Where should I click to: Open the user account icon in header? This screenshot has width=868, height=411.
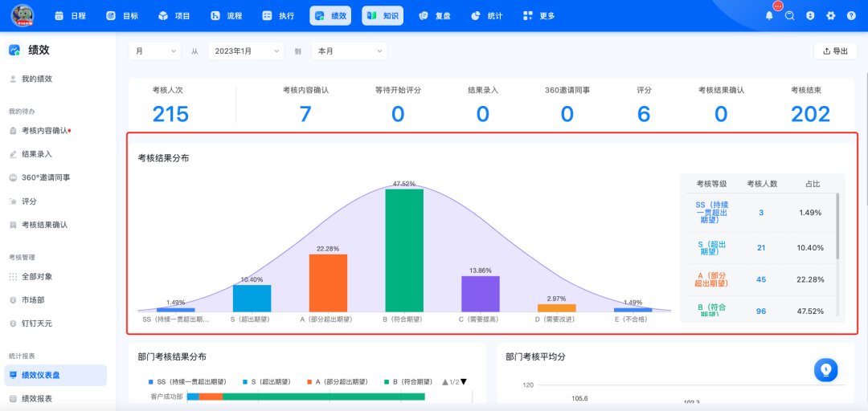pos(810,16)
